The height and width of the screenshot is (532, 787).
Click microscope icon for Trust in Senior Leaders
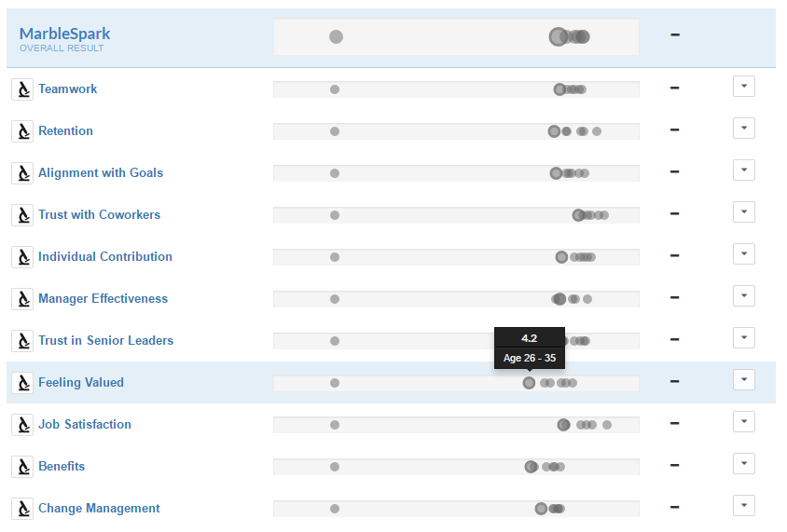22,341
